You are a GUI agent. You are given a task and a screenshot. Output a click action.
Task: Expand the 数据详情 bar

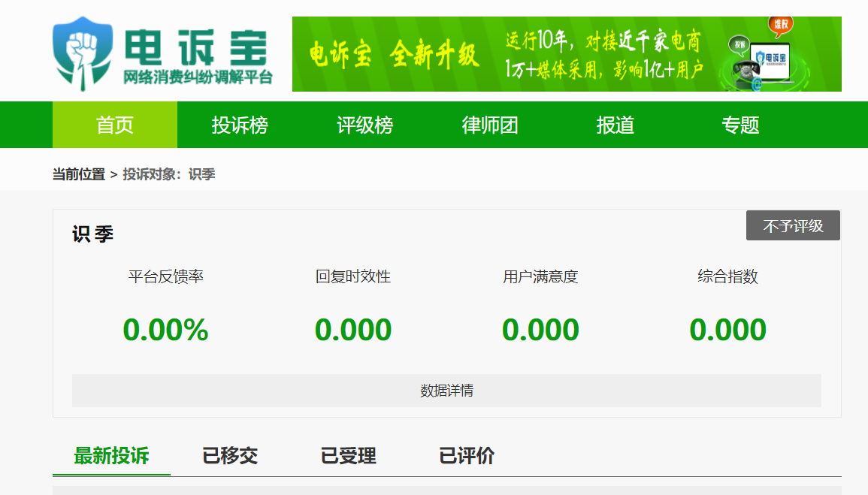[446, 391]
